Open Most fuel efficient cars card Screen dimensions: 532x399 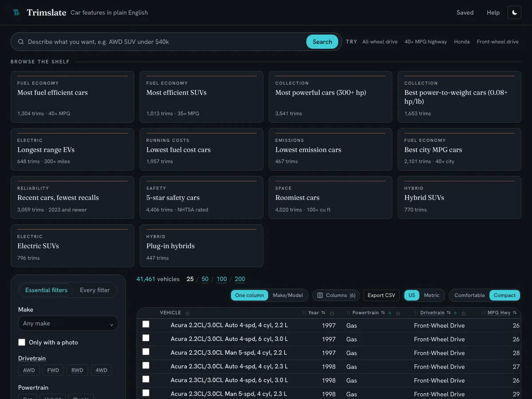pos(72,97)
